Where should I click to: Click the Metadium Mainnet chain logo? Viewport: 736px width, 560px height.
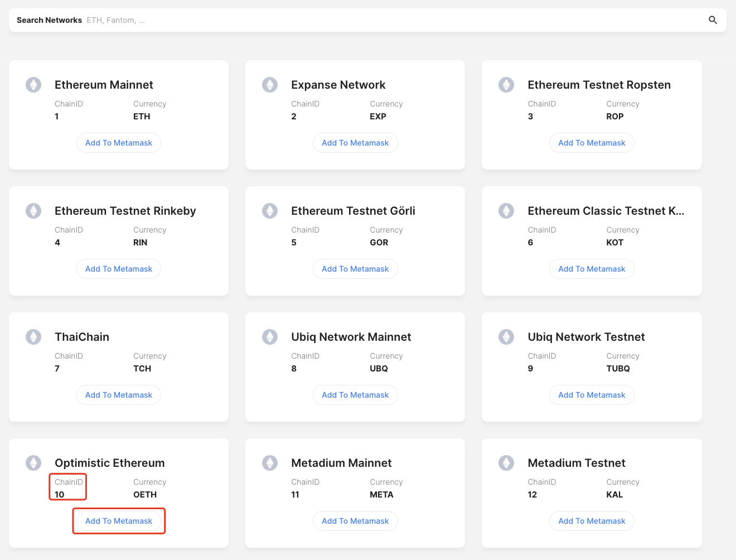(x=270, y=463)
